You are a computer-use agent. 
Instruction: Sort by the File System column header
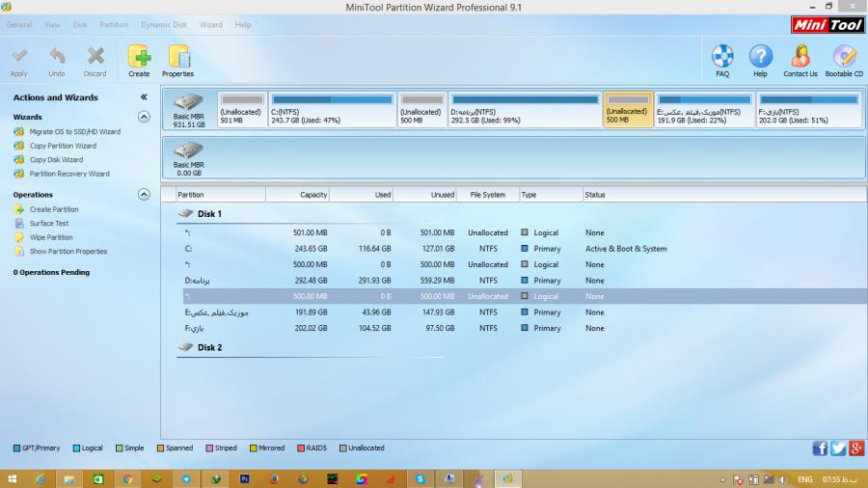488,195
